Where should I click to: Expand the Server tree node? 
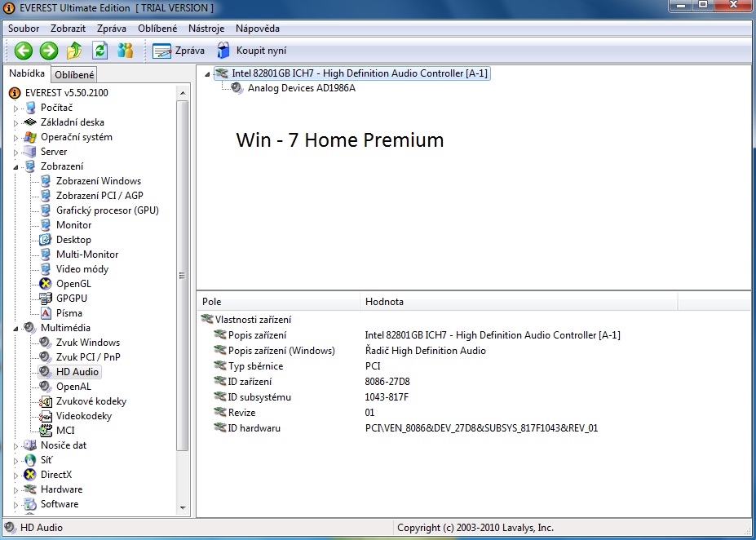pos(15,153)
